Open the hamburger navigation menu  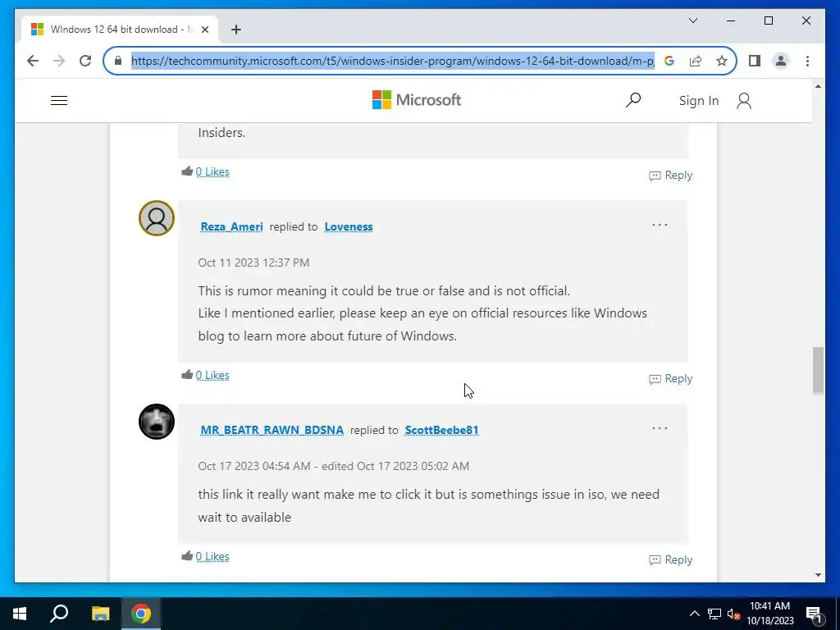coord(59,101)
